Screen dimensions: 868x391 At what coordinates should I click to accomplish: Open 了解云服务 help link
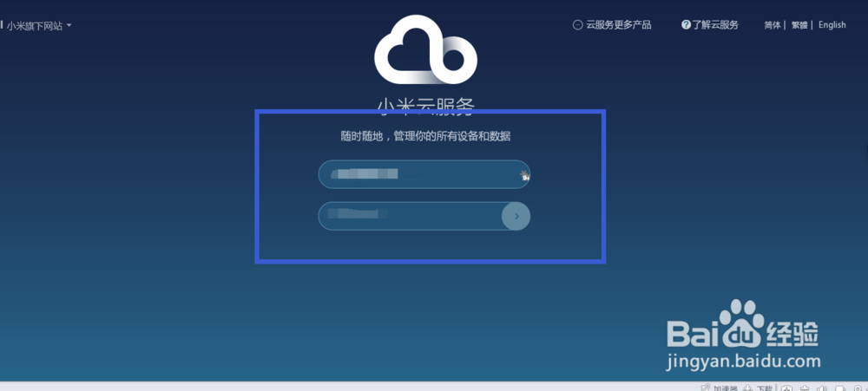point(715,25)
